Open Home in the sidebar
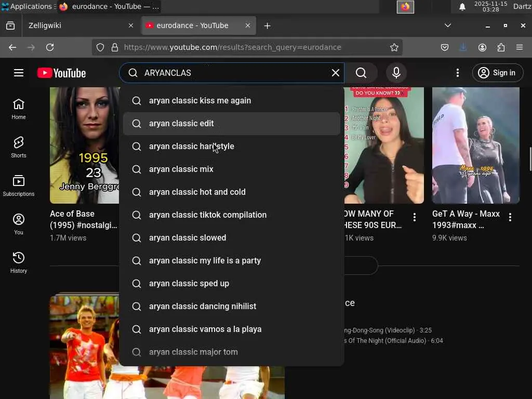This screenshot has height=399, width=532. point(19,109)
